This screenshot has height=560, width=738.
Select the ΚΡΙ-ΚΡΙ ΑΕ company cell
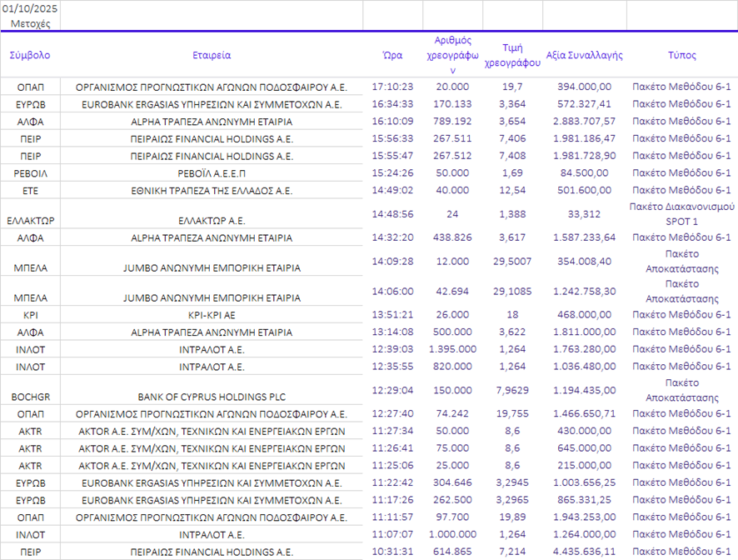pos(211,315)
